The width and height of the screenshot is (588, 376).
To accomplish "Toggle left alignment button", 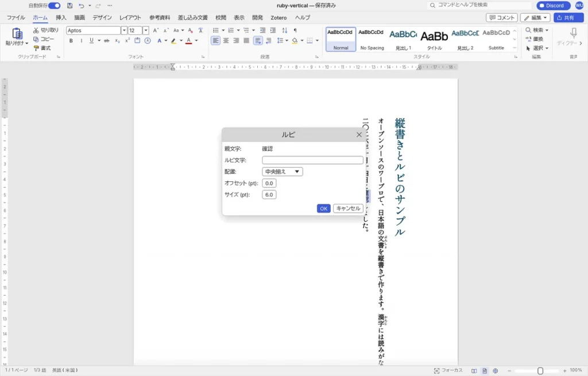I will [215, 41].
